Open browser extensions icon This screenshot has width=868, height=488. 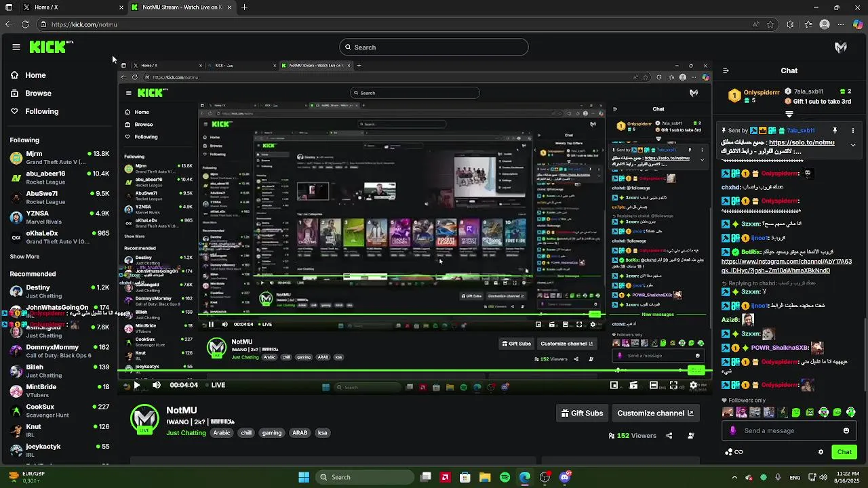pyautogui.click(x=790, y=24)
